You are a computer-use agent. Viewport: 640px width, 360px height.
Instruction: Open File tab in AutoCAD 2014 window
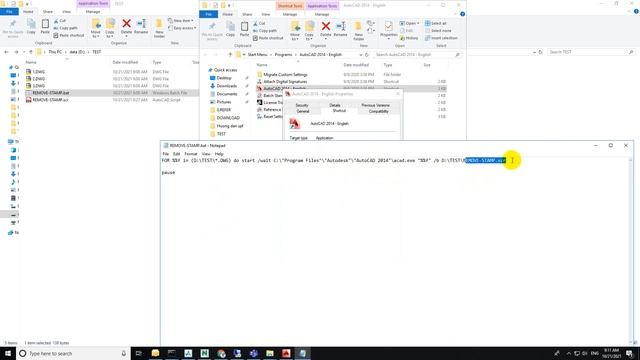coord(209,14)
